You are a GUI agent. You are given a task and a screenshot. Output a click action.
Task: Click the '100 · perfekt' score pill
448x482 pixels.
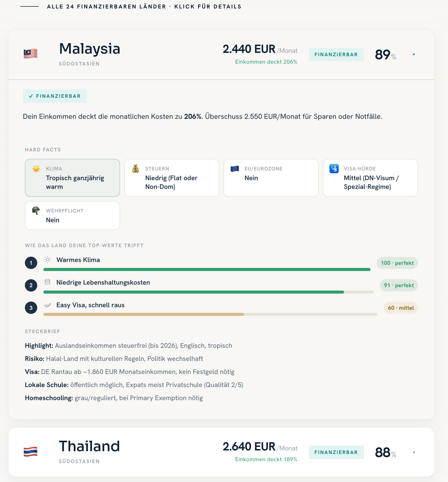397,263
